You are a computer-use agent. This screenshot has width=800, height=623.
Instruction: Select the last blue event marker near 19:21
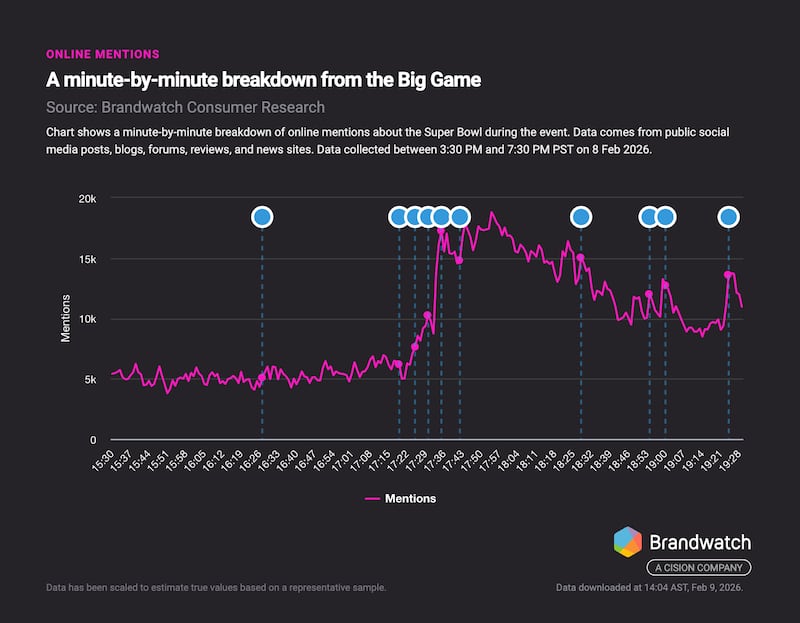[728, 217]
